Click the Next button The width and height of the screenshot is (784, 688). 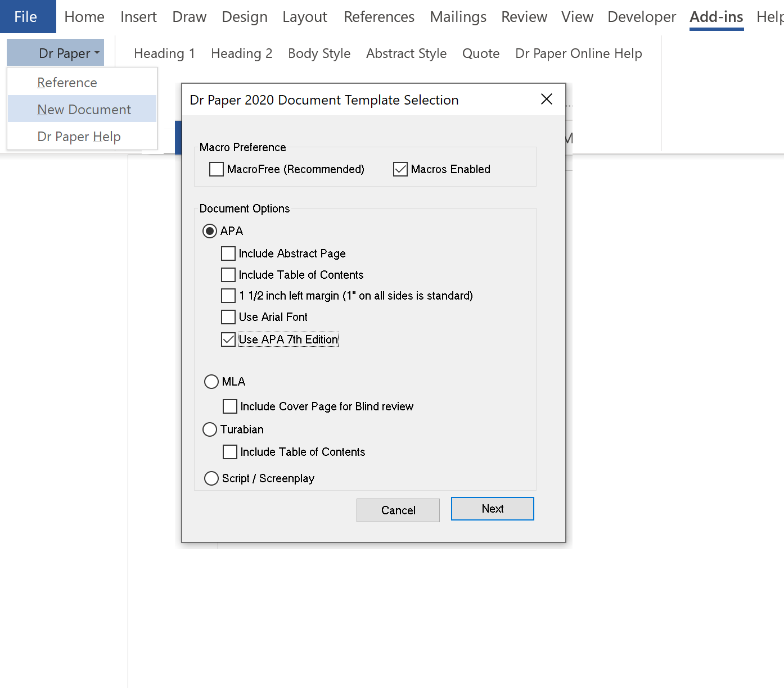[492, 509]
